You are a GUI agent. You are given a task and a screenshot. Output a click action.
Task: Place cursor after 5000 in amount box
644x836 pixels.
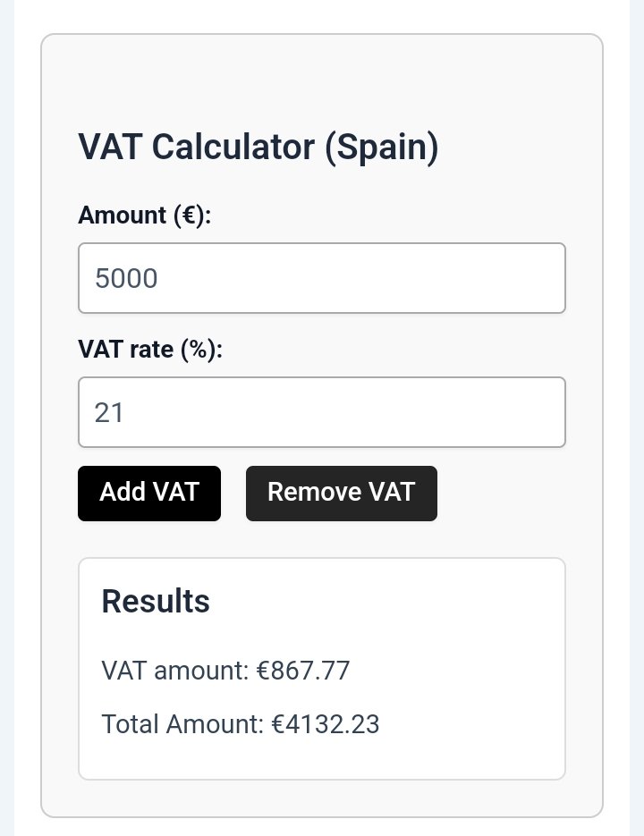(x=159, y=278)
